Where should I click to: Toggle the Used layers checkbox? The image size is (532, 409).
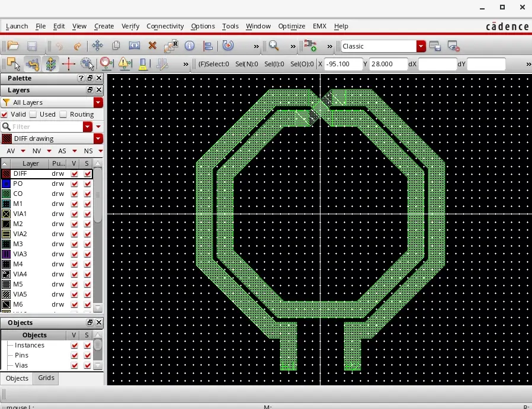[33, 115]
